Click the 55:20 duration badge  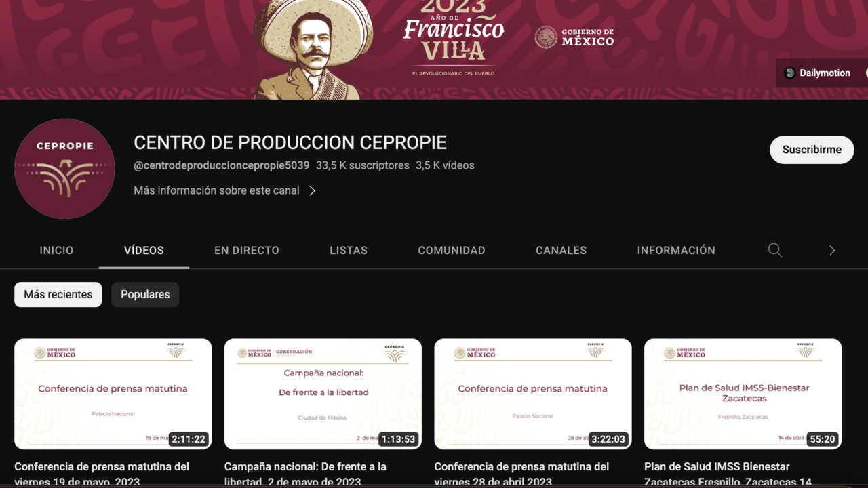823,439
